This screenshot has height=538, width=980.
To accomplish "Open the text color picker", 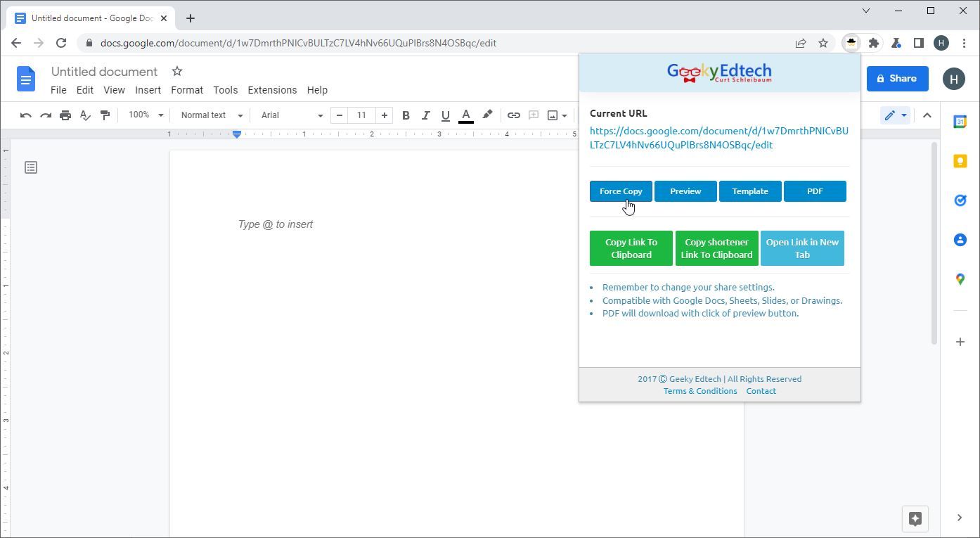I will (x=465, y=115).
